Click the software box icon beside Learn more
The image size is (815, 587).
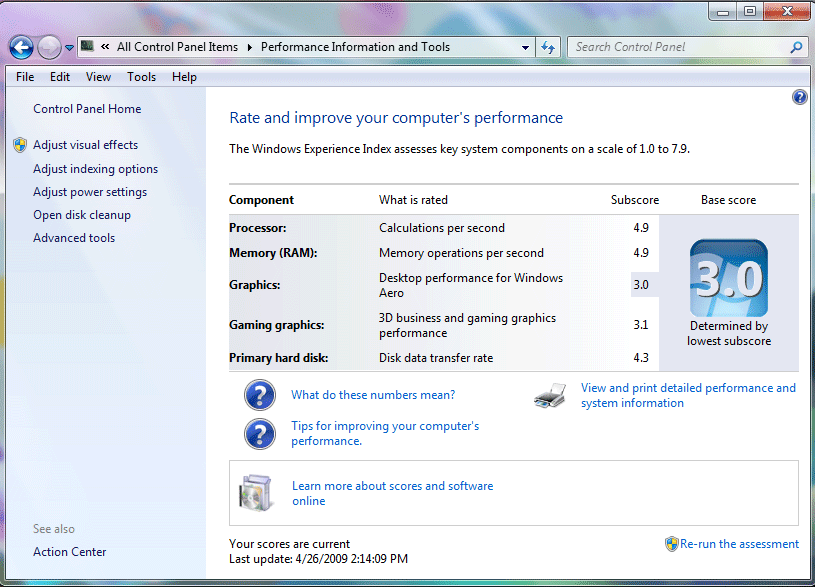click(x=256, y=492)
